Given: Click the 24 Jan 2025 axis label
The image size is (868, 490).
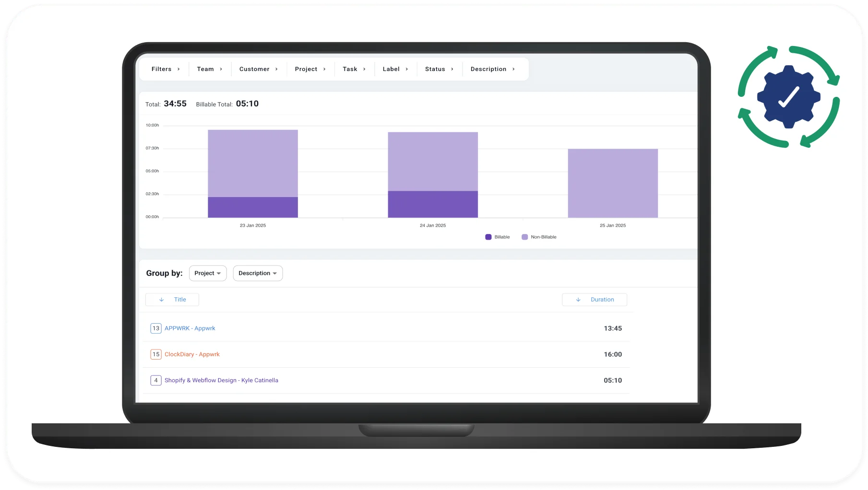Looking at the screenshot, I should tap(433, 225).
